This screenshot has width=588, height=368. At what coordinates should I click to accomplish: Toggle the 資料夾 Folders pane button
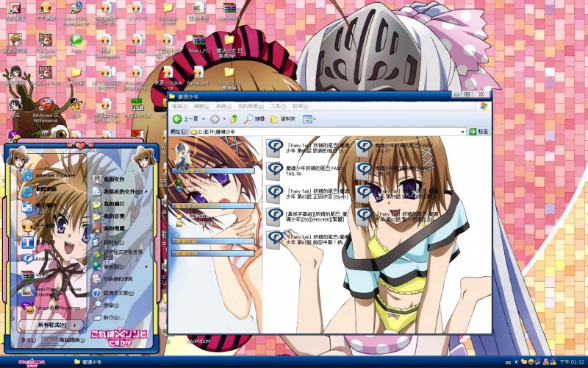(x=283, y=119)
